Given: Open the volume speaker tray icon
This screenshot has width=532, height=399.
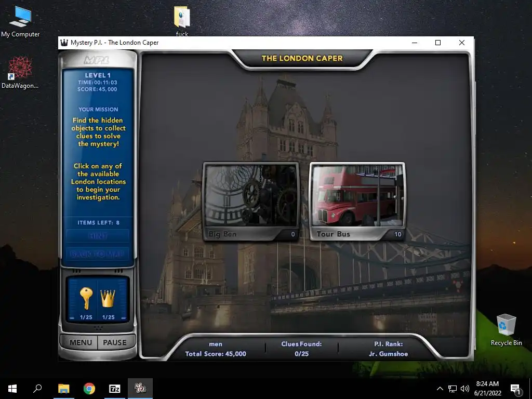Looking at the screenshot, I should click(465, 389).
